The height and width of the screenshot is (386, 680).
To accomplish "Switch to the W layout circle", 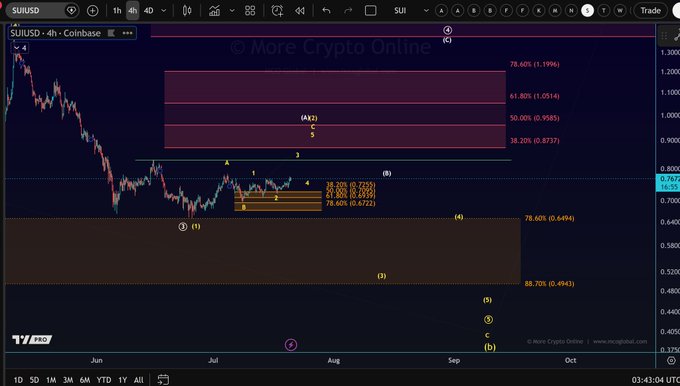I will tap(620, 10).
